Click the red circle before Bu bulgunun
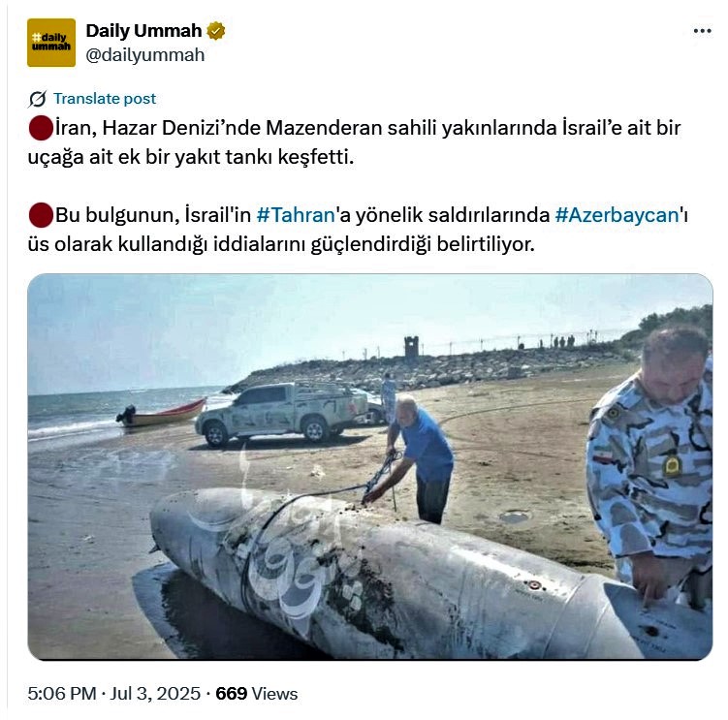The height and width of the screenshot is (720, 728). [x=41, y=215]
